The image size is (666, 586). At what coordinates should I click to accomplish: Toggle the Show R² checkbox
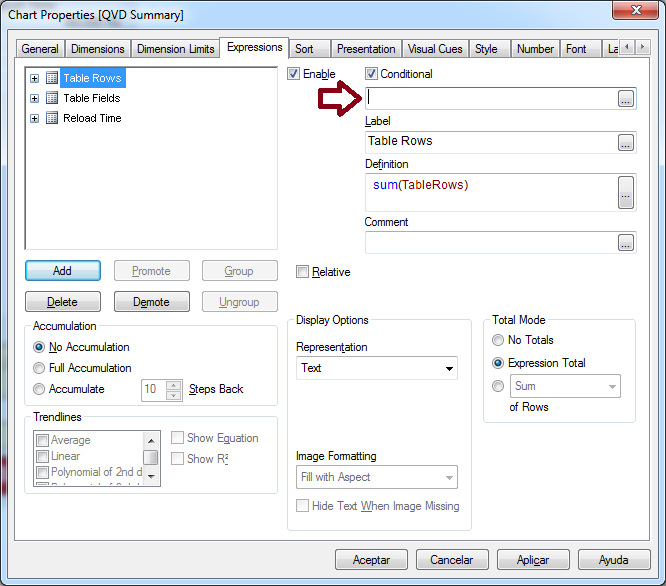tap(177, 459)
